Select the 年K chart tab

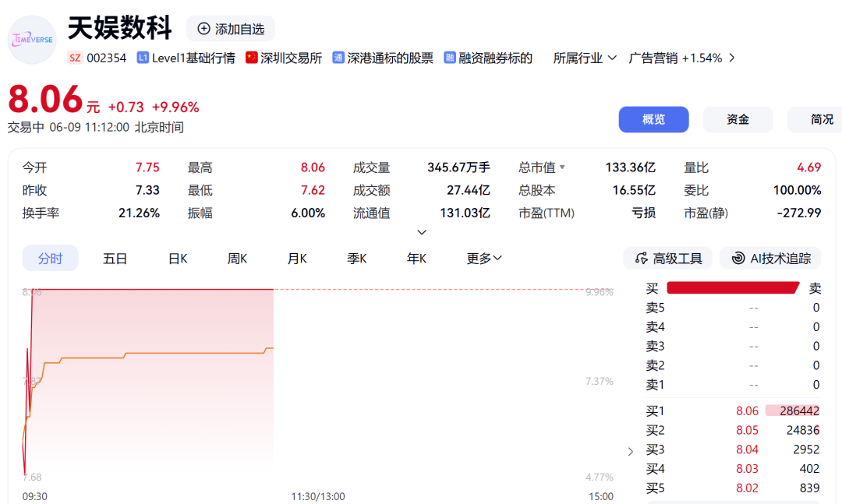416,258
